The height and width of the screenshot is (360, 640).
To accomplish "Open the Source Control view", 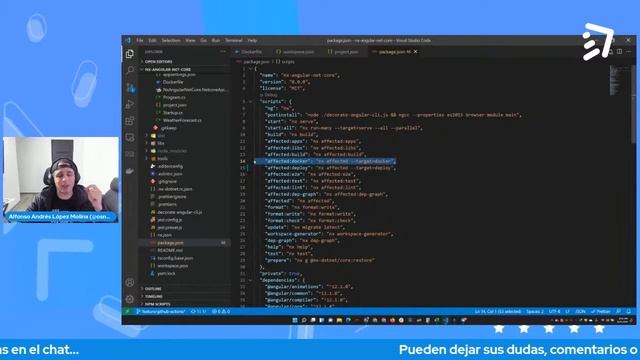I will pyautogui.click(x=130, y=87).
